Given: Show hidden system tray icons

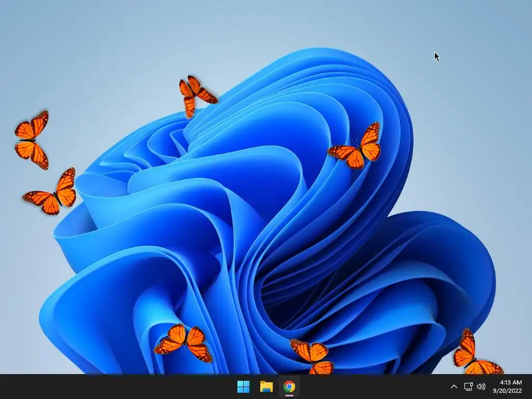Looking at the screenshot, I should [454, 387].
